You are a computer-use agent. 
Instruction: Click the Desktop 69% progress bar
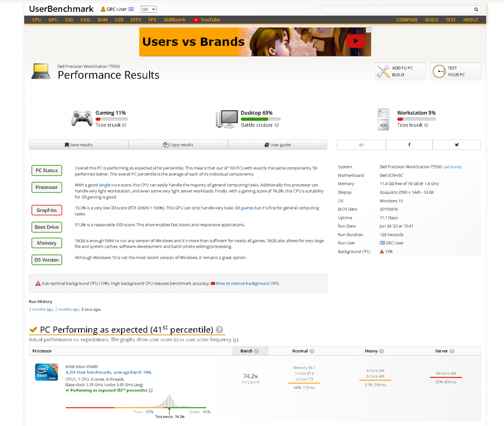pyautogui.click(x=260, y=119)
